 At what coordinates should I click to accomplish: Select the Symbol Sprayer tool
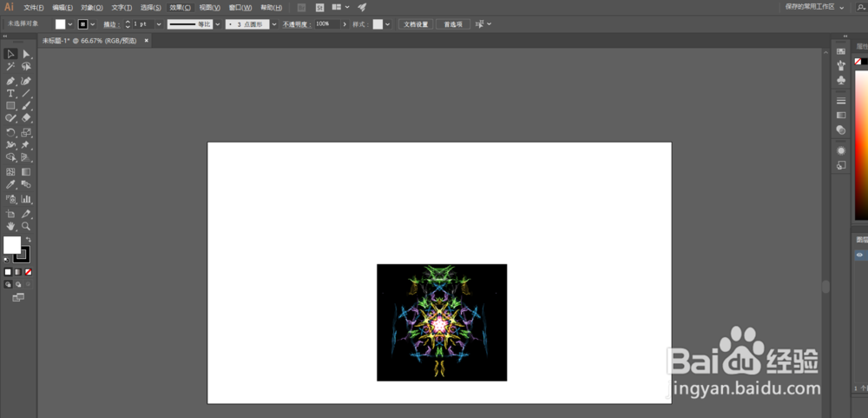coord(10,199)
